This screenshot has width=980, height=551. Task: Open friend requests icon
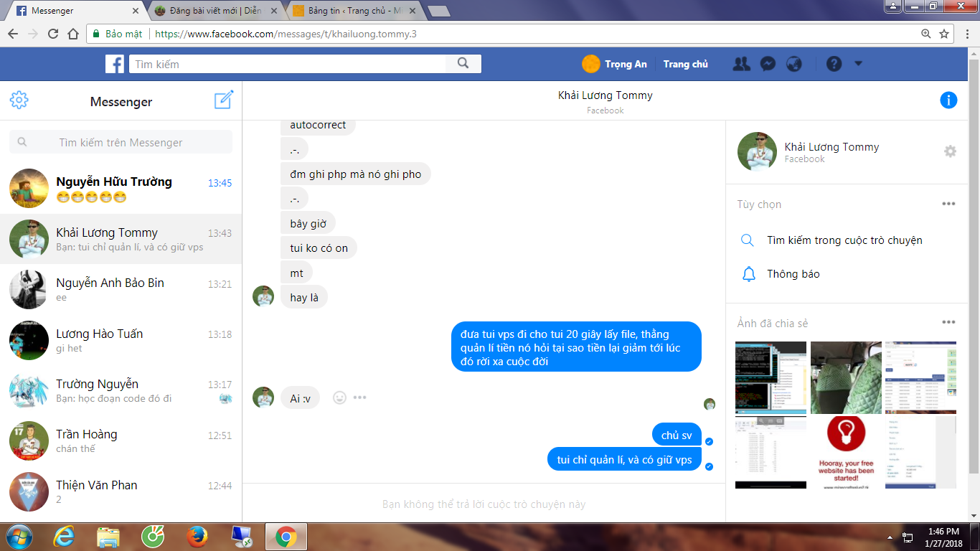tap(741, 64)
